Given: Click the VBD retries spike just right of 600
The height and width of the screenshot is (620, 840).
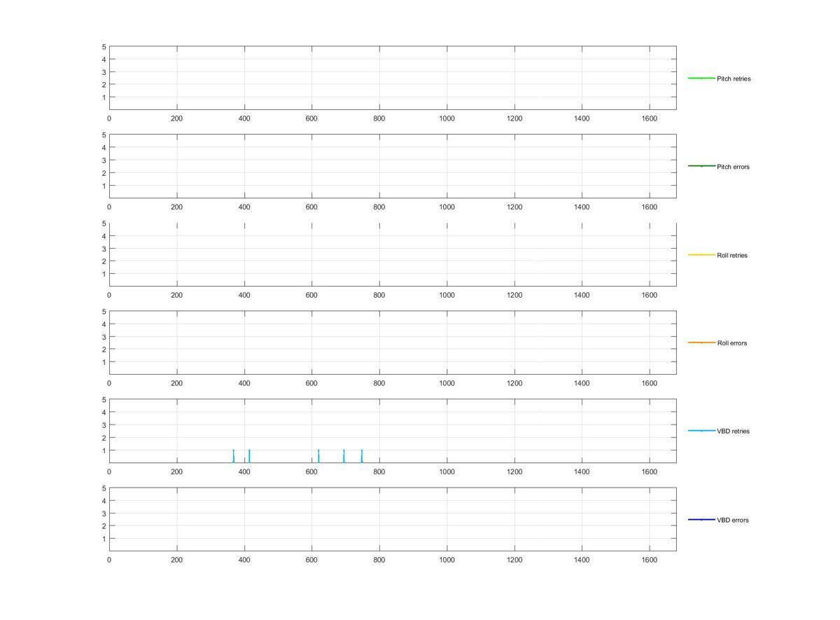Looking at the screenshot, I should tap(318, 456).
